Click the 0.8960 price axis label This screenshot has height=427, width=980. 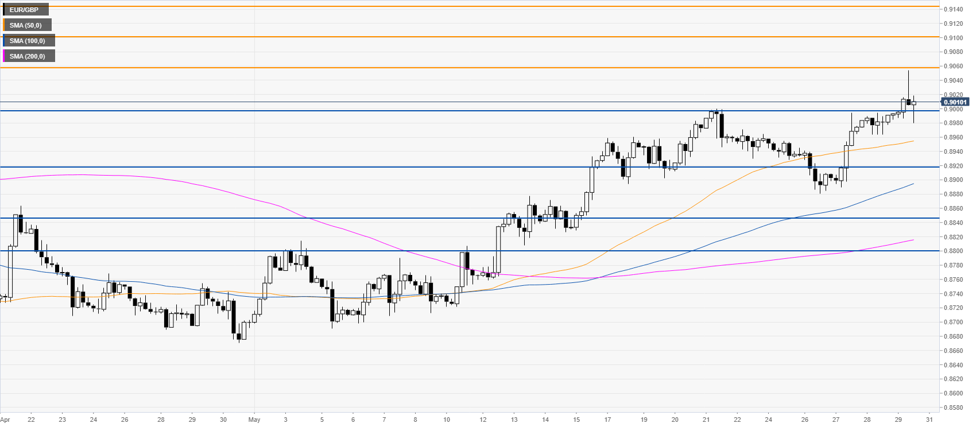955,138
